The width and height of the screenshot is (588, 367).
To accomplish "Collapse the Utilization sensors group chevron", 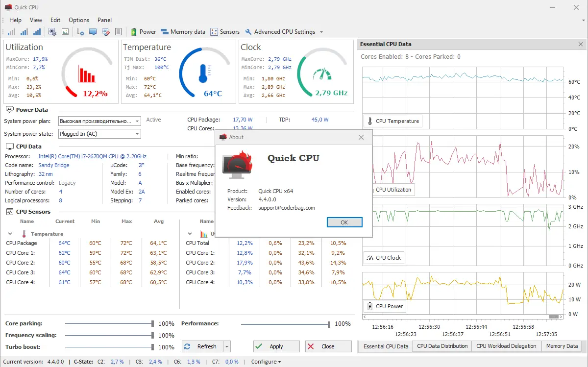I will [190, 234].
